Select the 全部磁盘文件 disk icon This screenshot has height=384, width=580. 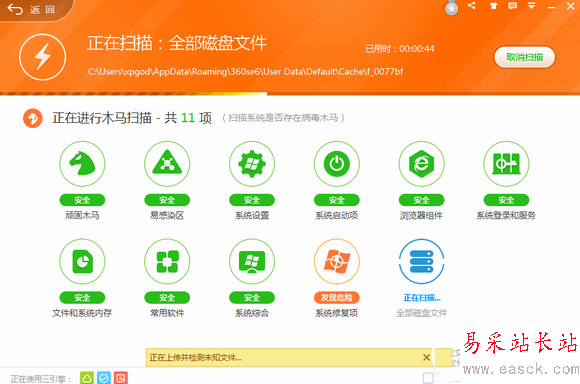pyautogui.click(x=421, y=262)
